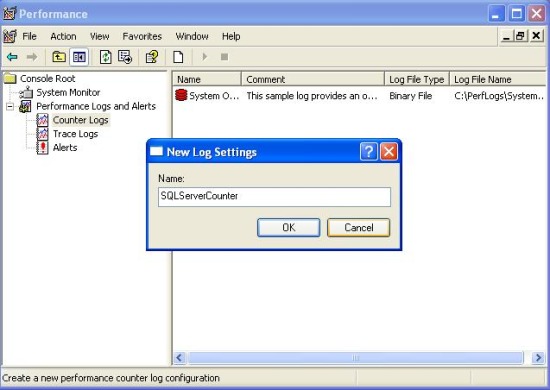This screenshot has height=390, width=550.
Task: Toggle the Show/Hide Console Tree icon
Action: (x=79, y=57)
